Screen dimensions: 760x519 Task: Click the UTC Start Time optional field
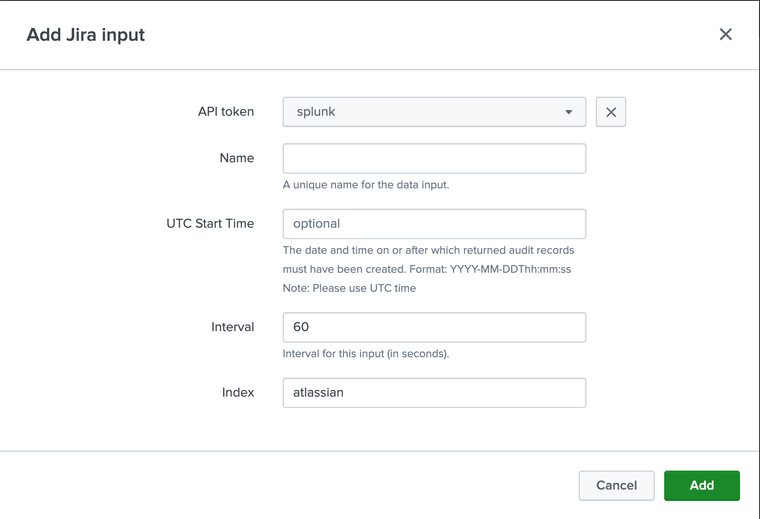pyautogui.click(x=434, y=224)
